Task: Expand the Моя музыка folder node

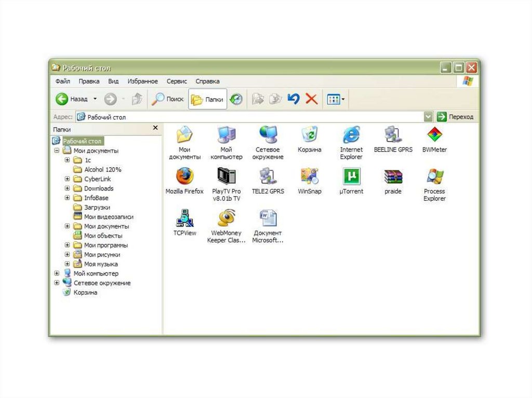Action: pyautogui.click(x=67, y=264)
